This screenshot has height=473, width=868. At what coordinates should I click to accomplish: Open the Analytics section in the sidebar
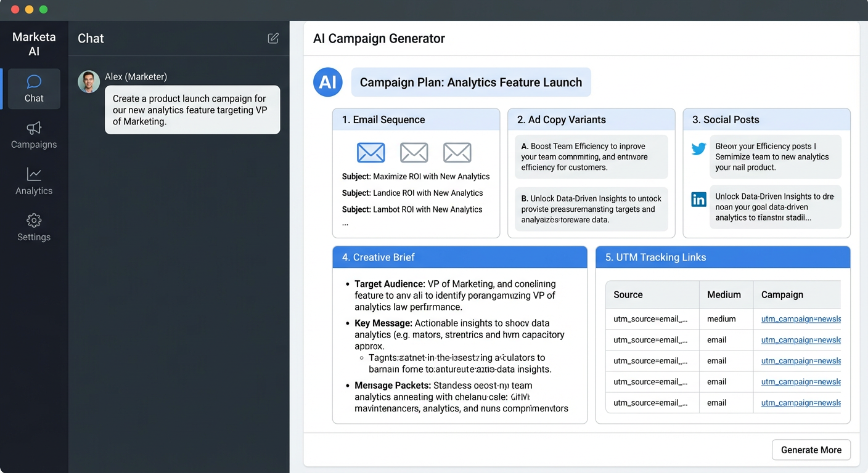click(34, 182)
